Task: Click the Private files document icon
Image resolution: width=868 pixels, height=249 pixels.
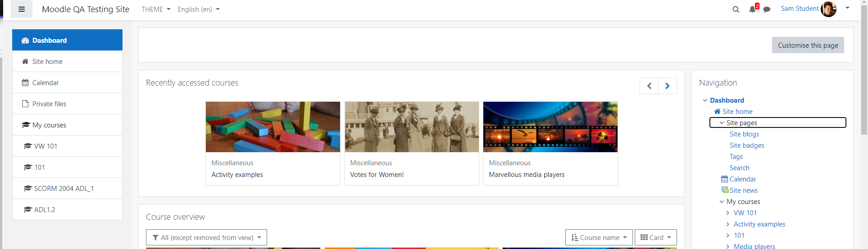Action: point(25,104)
